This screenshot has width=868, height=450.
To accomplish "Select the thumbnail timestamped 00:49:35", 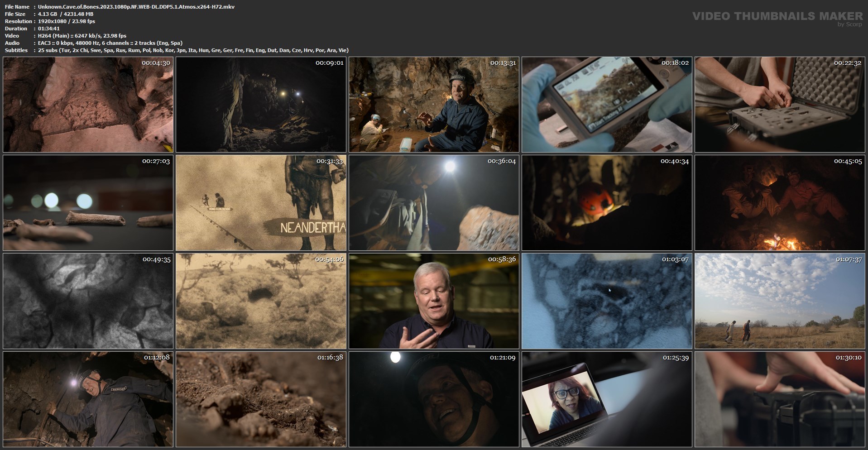I will 88,301.
